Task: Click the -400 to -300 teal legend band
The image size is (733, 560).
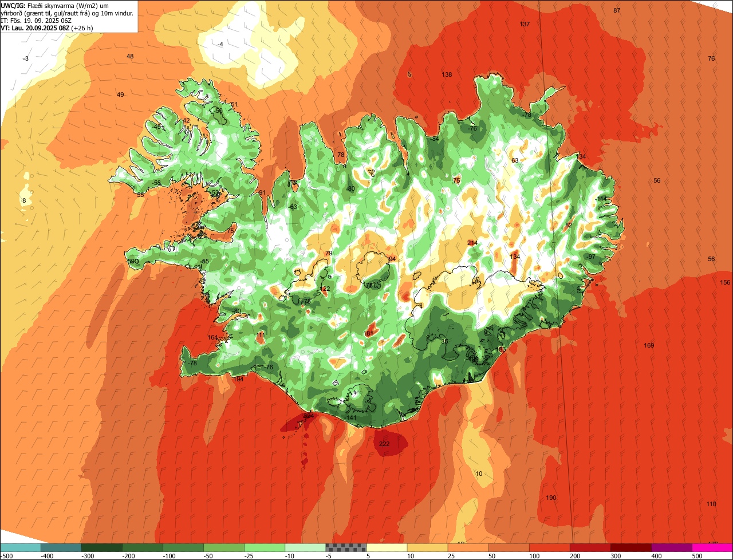Action: click(x=61, y=547)
